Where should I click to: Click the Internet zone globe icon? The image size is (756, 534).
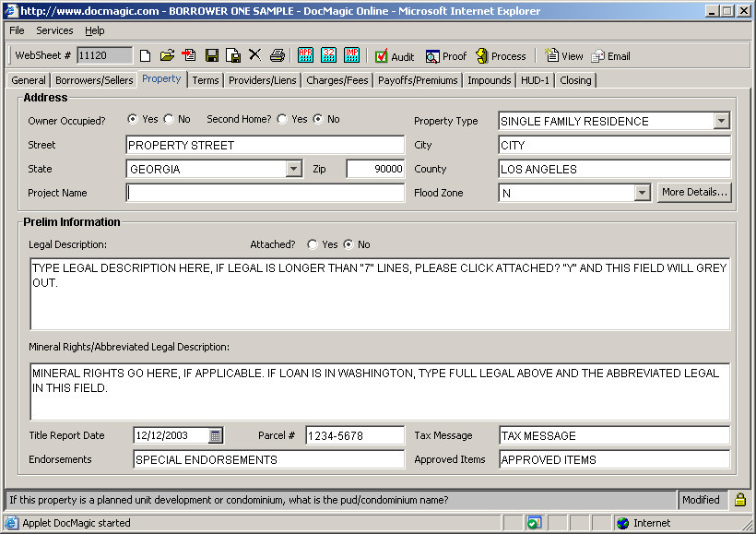click(x=623, y=523)
